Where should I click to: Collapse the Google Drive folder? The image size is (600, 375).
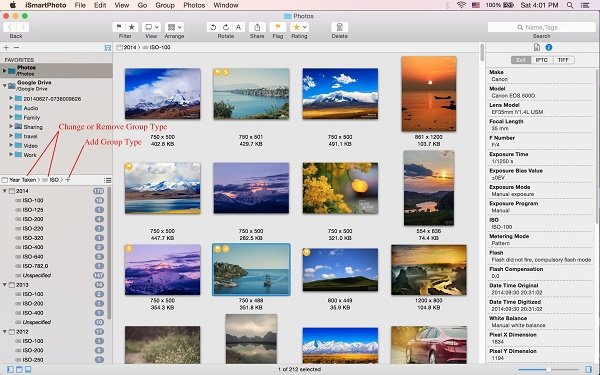pyautogui.click(x=5, y=85)
